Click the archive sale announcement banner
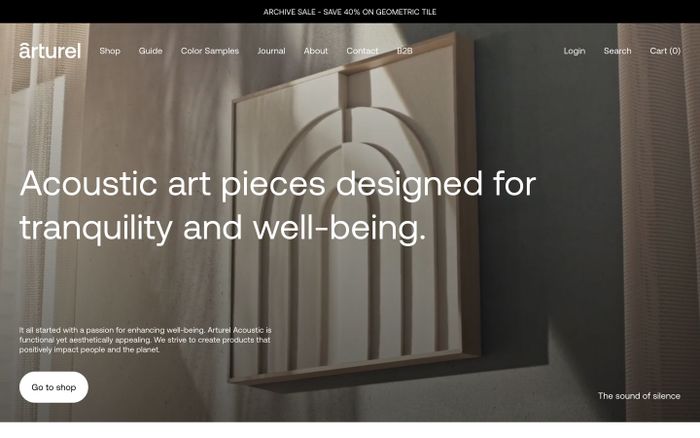Image resolution: width=700 pixels, height=438 pixels. pyautogui.click(x=350, y=12)
